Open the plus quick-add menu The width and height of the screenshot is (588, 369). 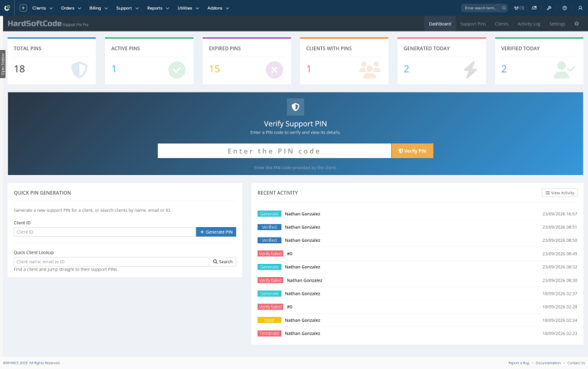point(23,8)
